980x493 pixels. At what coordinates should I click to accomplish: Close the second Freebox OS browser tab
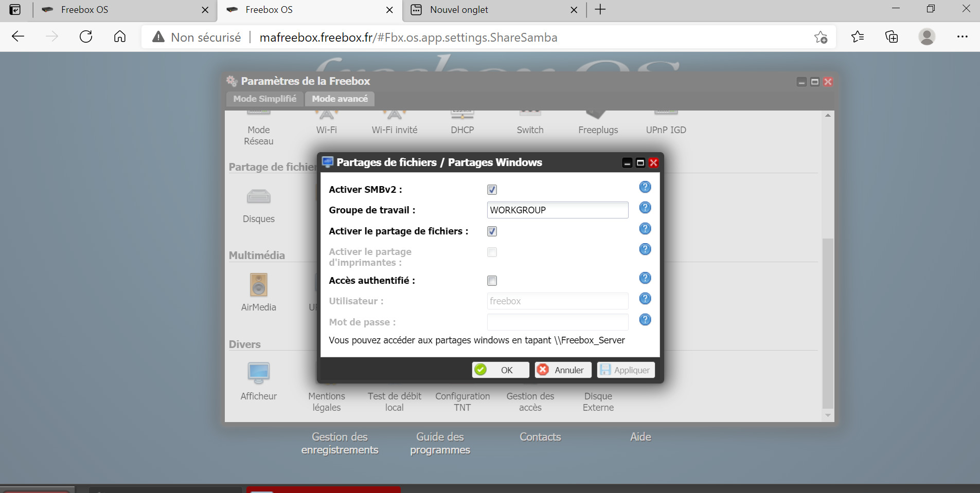point(389,10)
